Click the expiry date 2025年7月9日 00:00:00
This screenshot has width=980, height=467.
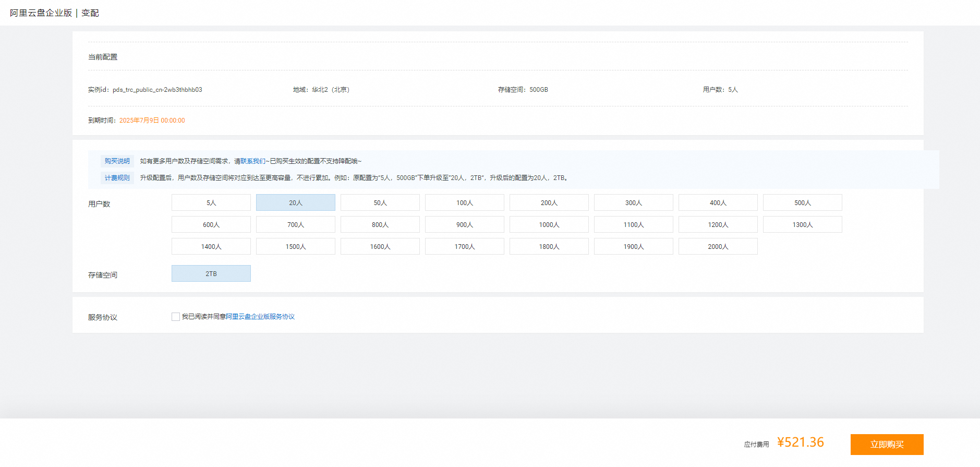point(152,121)
